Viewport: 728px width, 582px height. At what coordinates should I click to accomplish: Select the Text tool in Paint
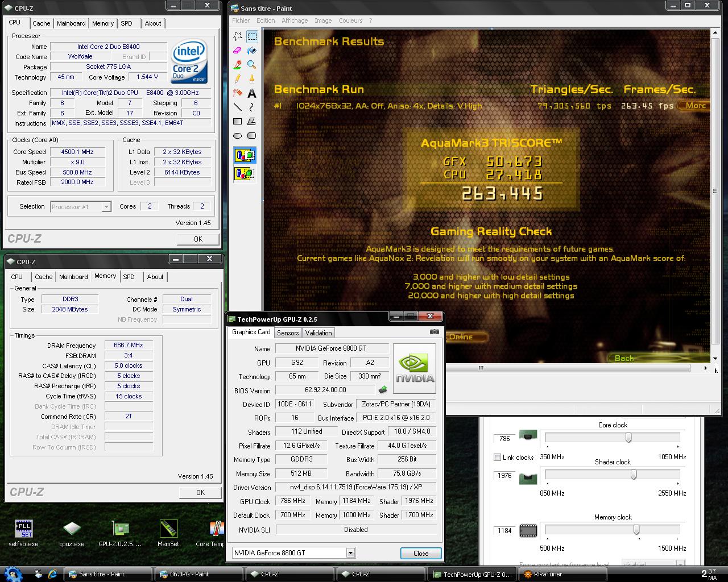[x=251, y=93]
